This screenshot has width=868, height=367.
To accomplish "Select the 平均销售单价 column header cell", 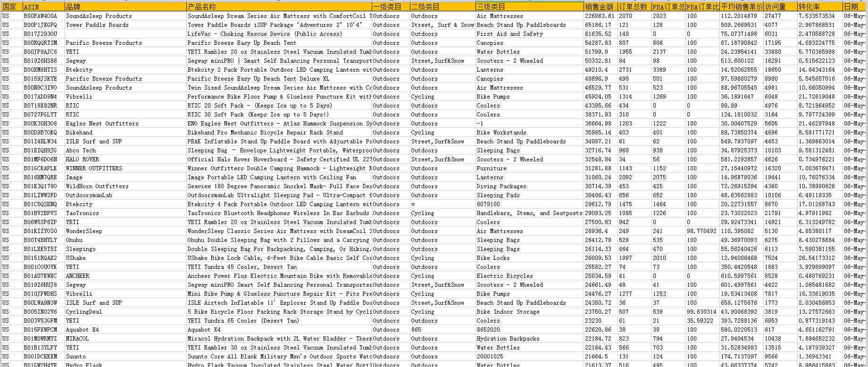I will coord(742,7).
